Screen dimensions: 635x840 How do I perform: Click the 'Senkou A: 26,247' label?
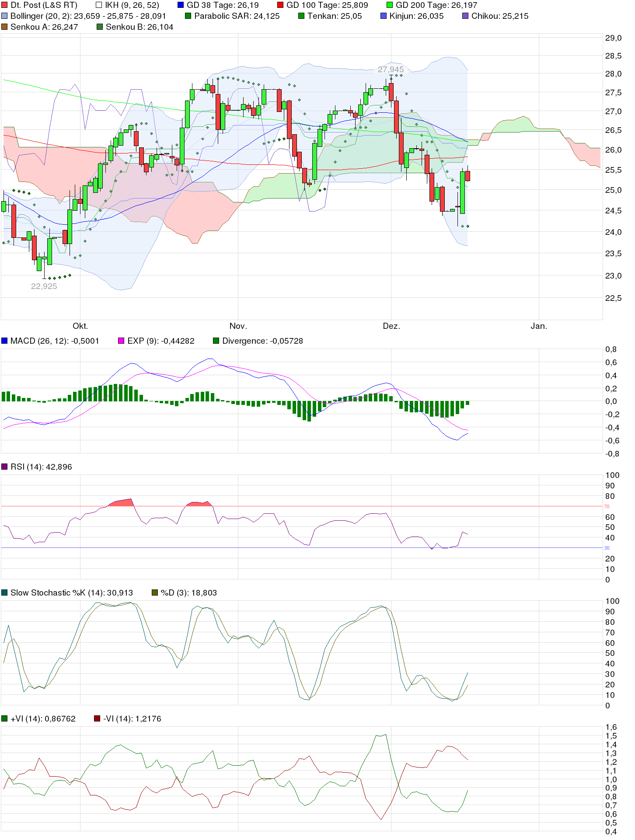[44, 27]
